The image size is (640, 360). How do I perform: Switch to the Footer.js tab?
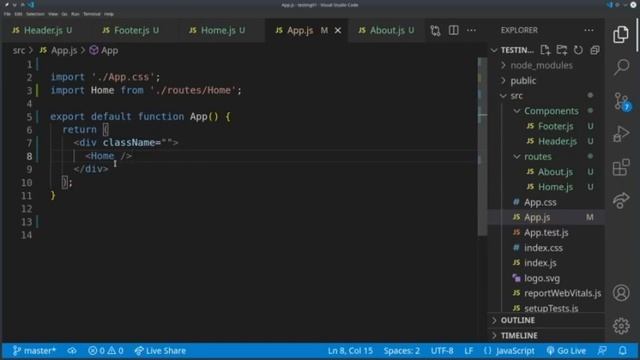pyautogui.click(x=131, y=30)
